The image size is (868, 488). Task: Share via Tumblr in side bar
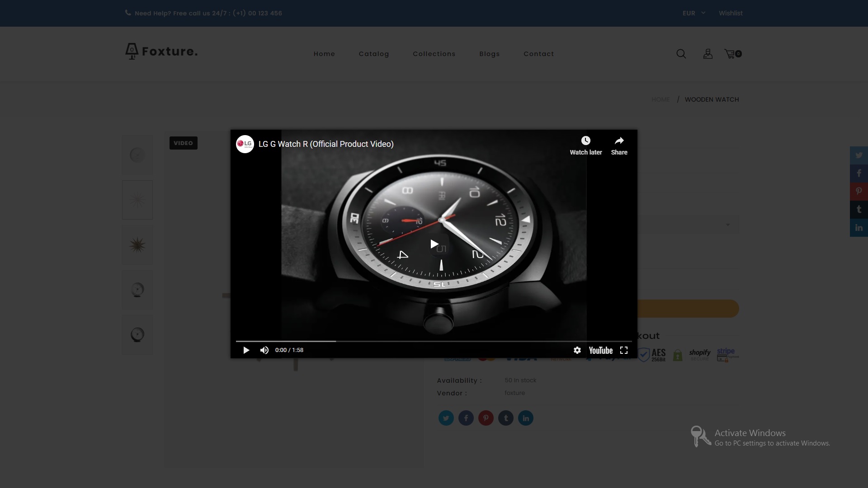click(x=859, y=209)
